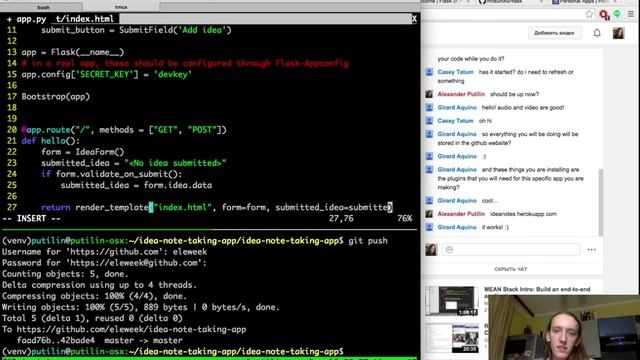Click line number 20 in vim gutter
The image size is (640, 360).
point(12,130)
